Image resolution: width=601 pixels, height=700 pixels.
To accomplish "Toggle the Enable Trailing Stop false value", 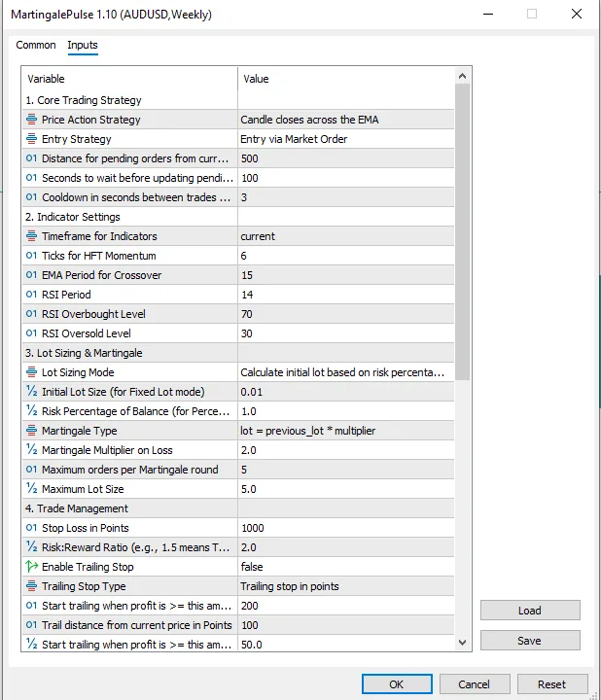I will (x=346, y=567).
